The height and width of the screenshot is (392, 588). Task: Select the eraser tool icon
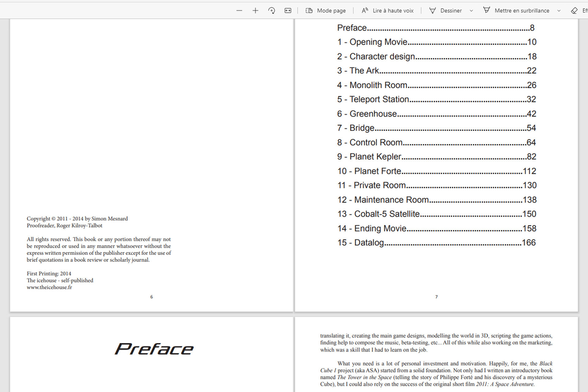click(574, 11)
